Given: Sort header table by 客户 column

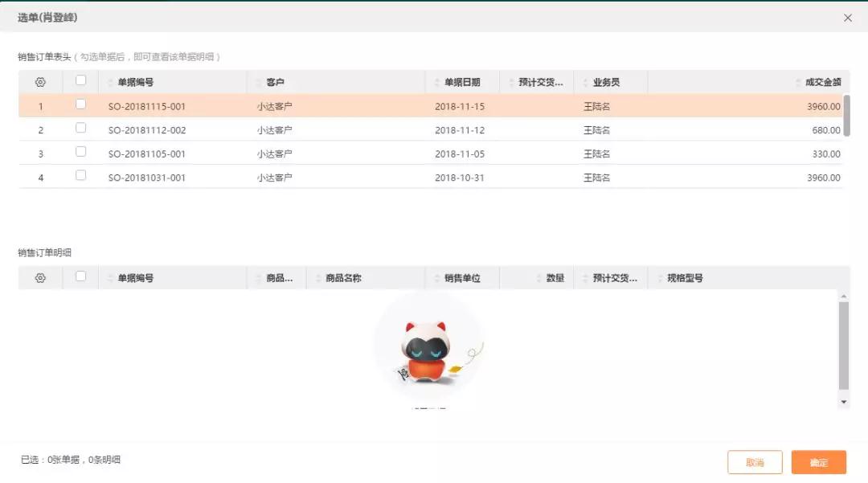Looking at the screenshot, I should coord(276,82).
